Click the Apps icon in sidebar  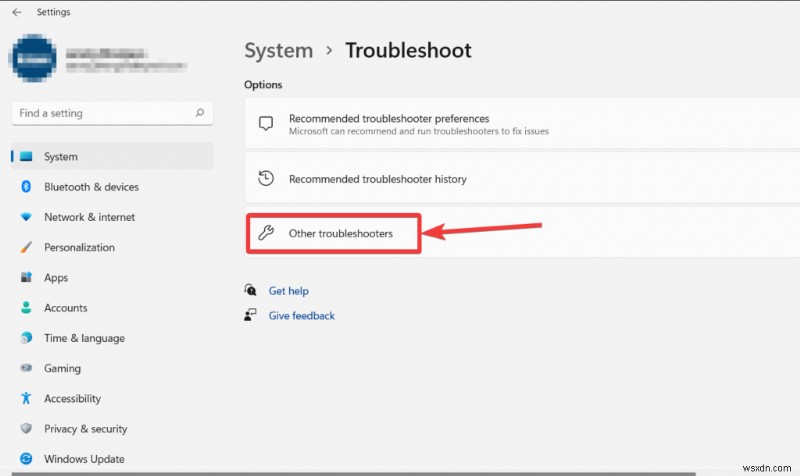click(x=26, y=277)
